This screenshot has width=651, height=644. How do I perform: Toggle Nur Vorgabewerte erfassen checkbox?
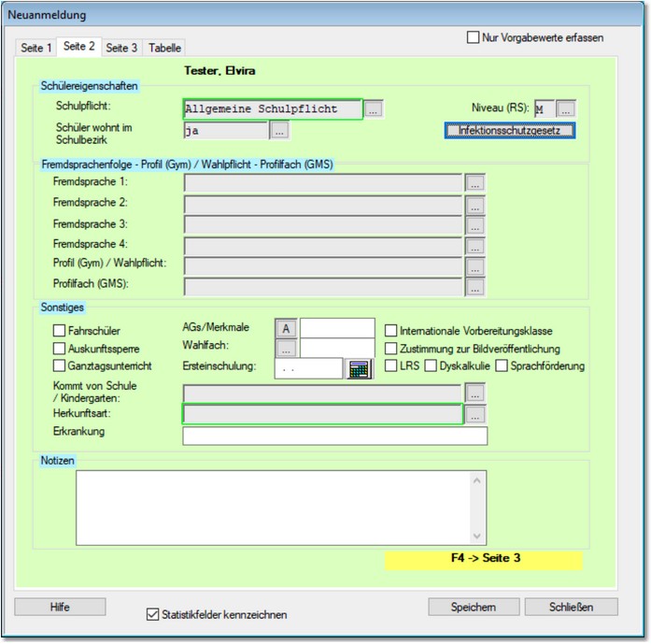[473, 38]
